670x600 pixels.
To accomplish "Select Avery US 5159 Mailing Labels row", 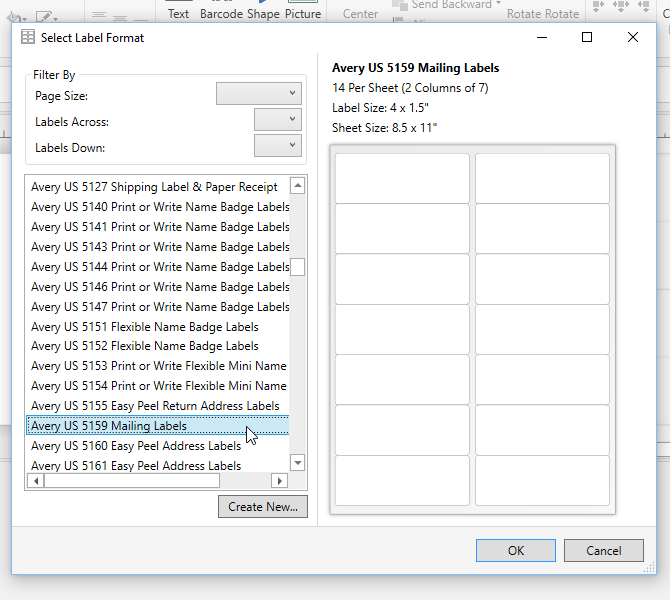I will [158, 426].
